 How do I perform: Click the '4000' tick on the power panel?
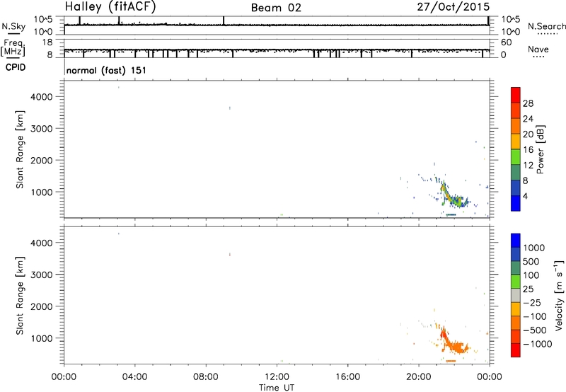[42, 97]
